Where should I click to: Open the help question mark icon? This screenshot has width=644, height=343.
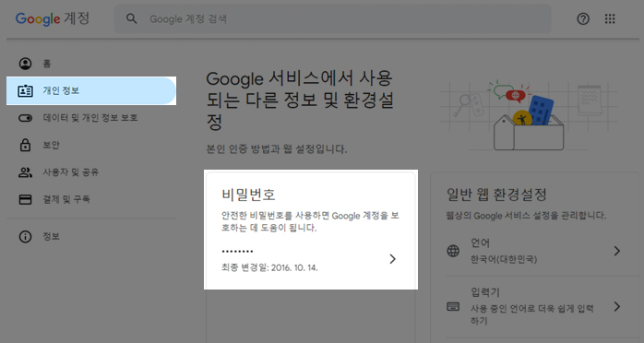click(583, 18)
